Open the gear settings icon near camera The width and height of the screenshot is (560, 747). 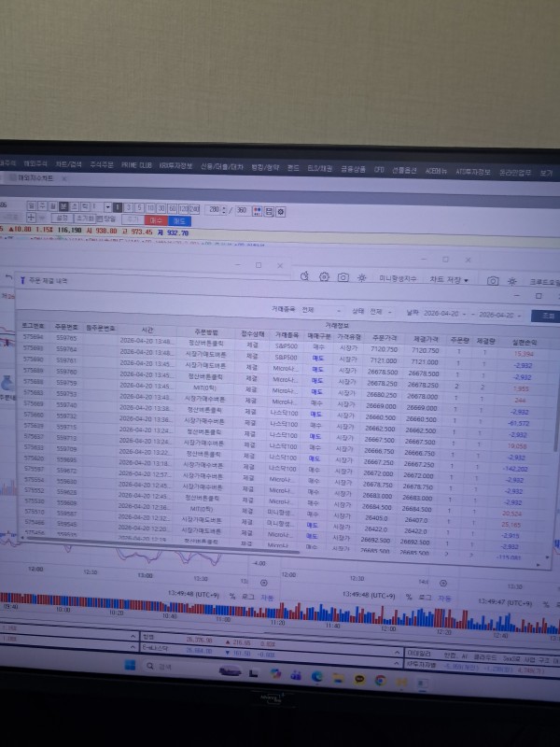(324, 276)
